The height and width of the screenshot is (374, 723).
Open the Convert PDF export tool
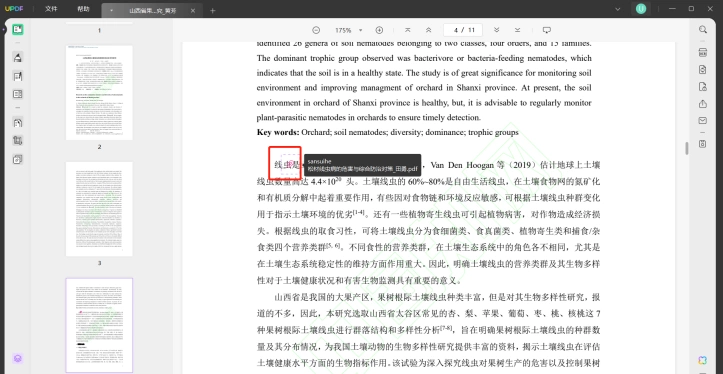[x=703, y=70]
